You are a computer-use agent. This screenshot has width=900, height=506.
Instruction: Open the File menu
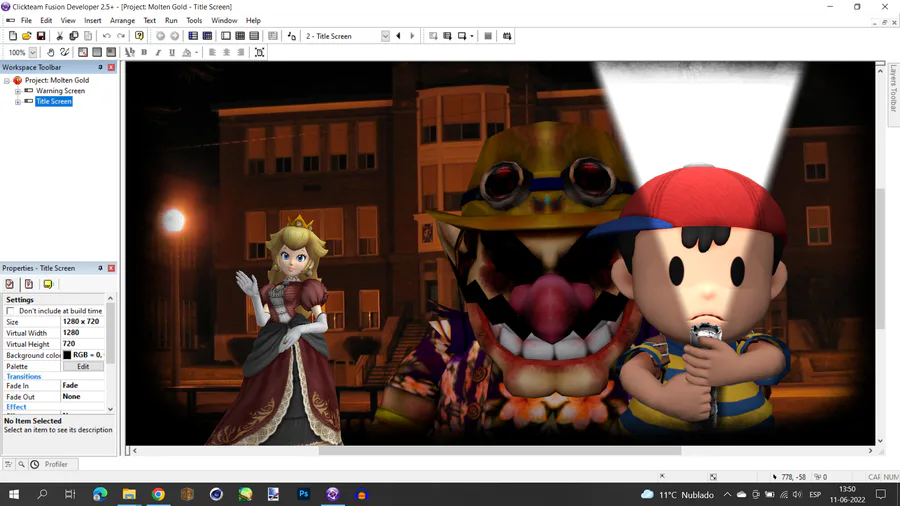26,20
